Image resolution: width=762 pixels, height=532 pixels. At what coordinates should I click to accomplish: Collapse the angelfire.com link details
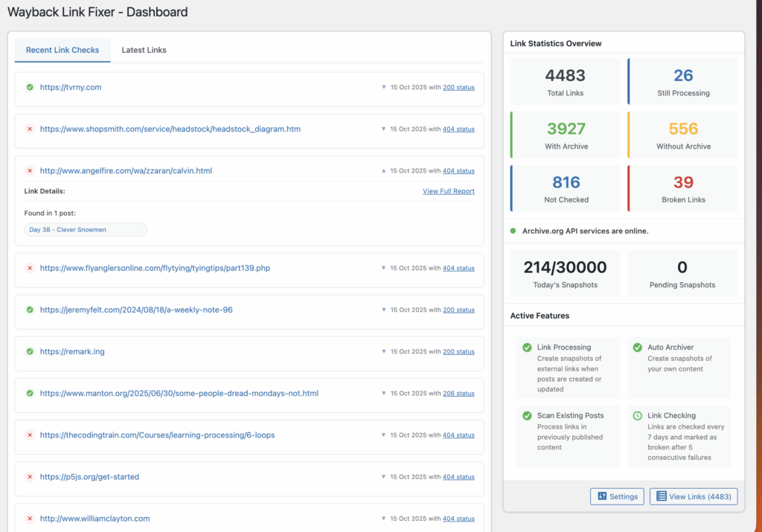point(384,170)
